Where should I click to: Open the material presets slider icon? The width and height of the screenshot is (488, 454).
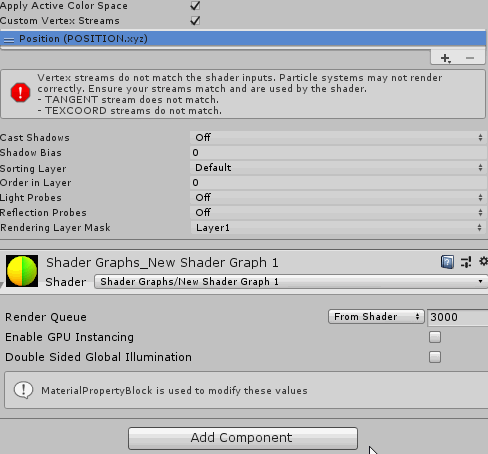tap(466, 262)
